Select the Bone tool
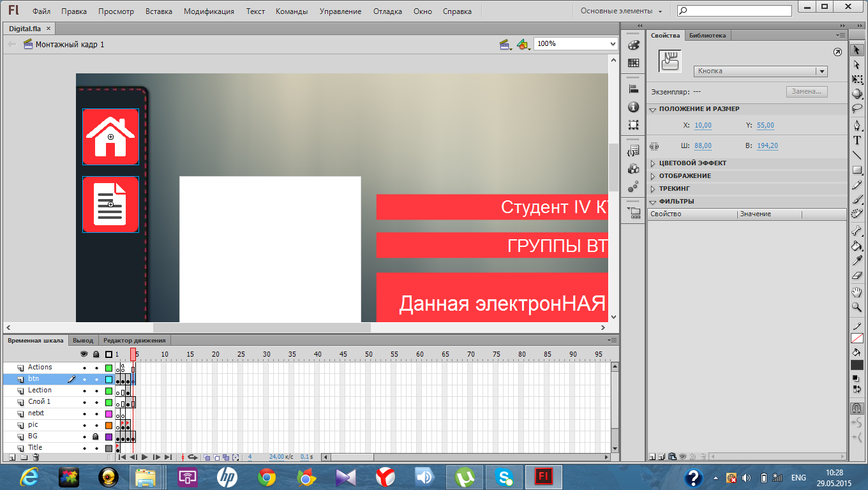The image size is (868, 490). [x=857, y=232]
